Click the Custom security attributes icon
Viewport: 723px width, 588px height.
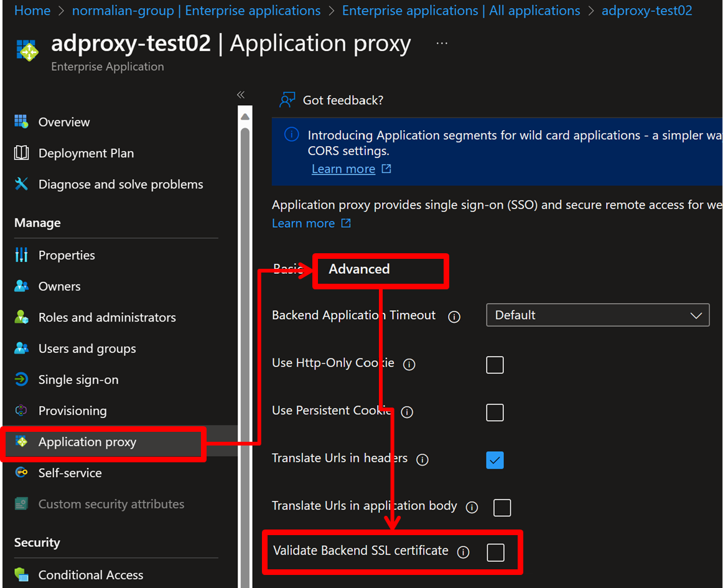21,503
